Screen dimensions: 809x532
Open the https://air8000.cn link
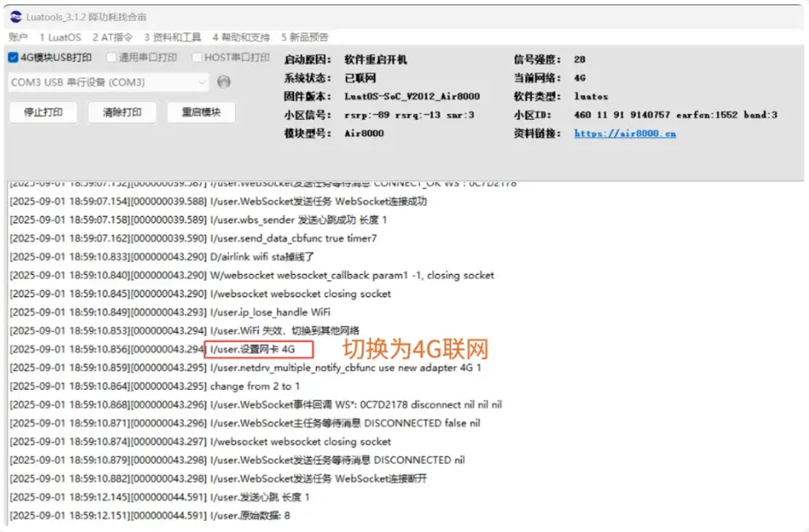(625, 134)
